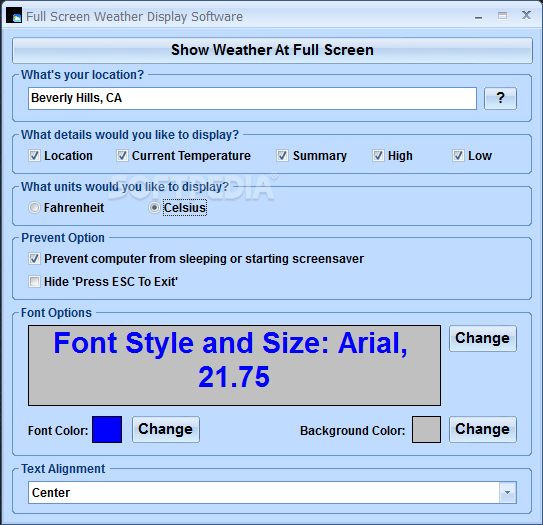Click Change button for Font Color
This screenshot has height=525, width=543.
[x=166, y=429]
